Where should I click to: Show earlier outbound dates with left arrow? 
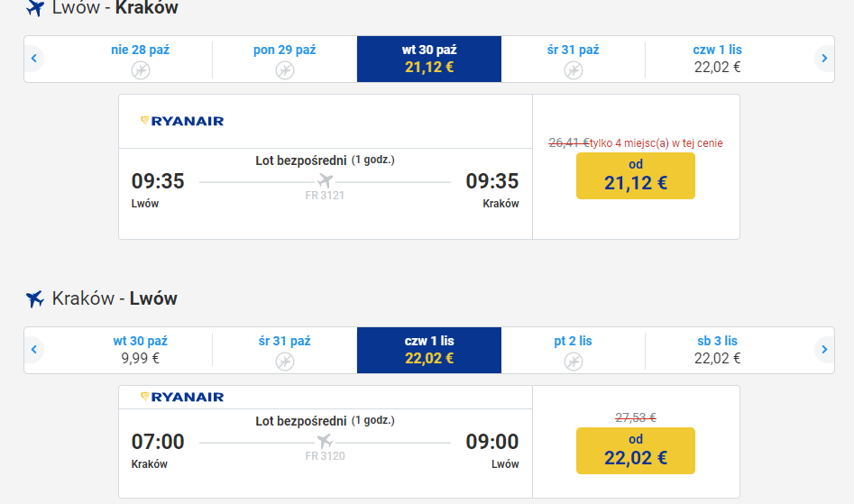point(33,59)
